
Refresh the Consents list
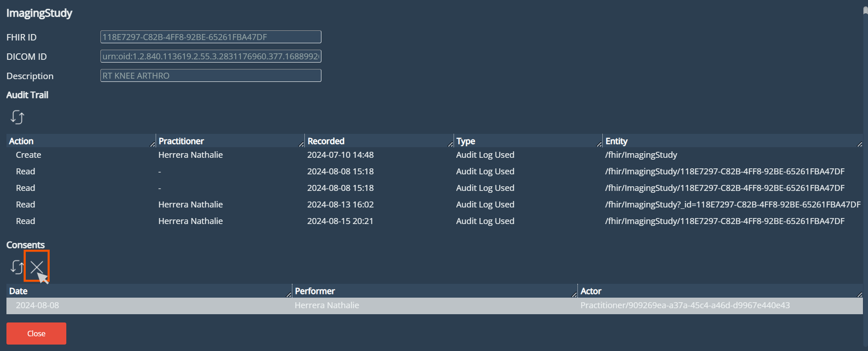(17, 267)
